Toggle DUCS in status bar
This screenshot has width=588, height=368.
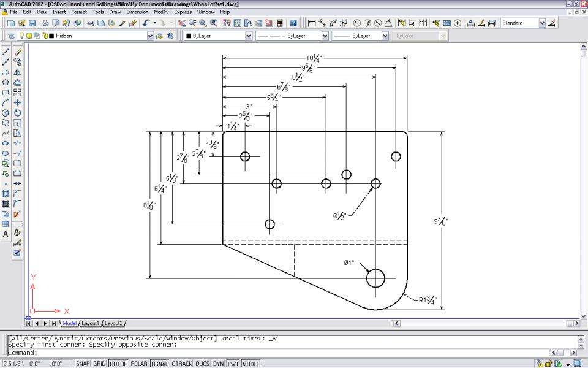(202, 364)
